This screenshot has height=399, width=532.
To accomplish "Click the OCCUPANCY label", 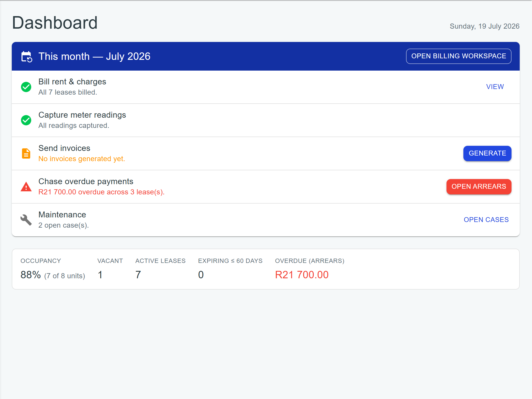I will [41, 261].
